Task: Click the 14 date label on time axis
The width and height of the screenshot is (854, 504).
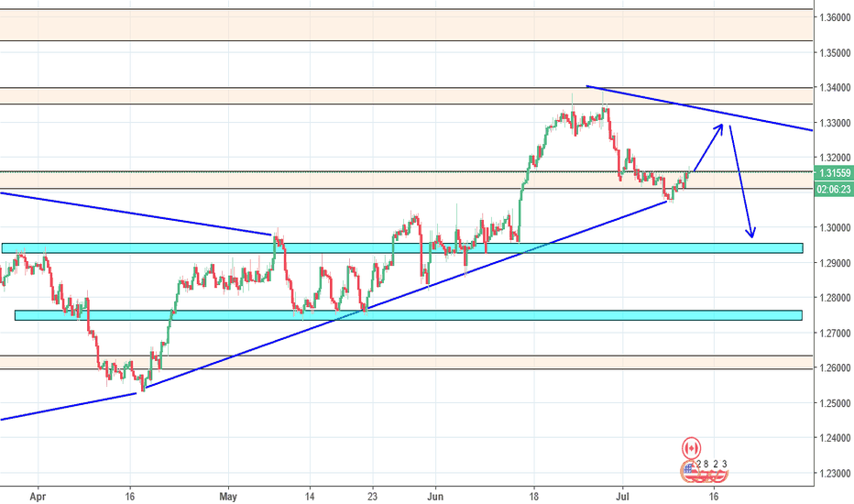Action: coord(310,497)
